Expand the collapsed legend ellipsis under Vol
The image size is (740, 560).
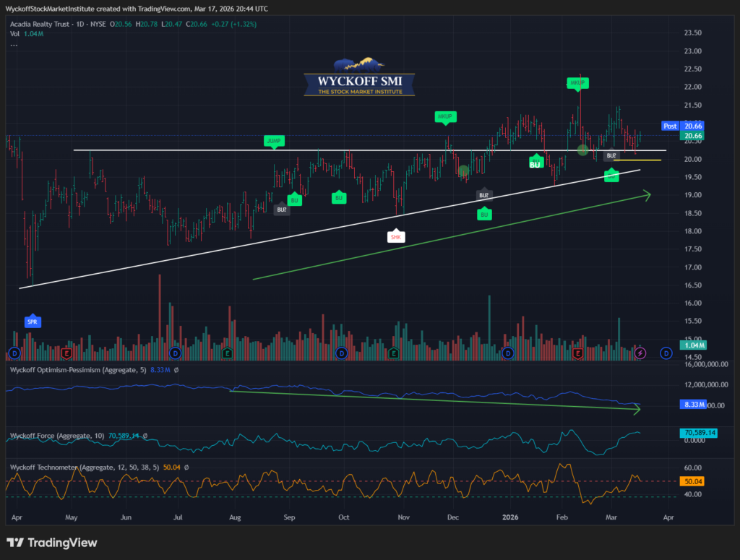pyautogui.click(x=14, y=45)
